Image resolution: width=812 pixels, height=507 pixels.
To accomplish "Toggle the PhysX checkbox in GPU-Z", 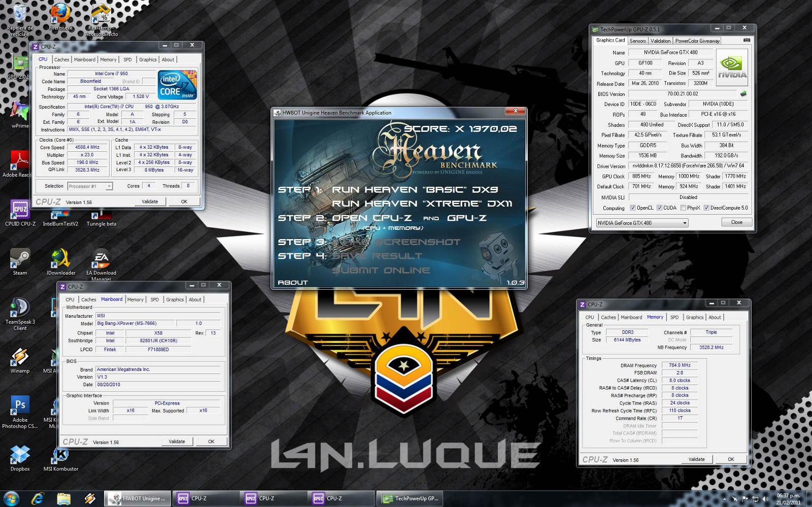I will coord(684,208).
